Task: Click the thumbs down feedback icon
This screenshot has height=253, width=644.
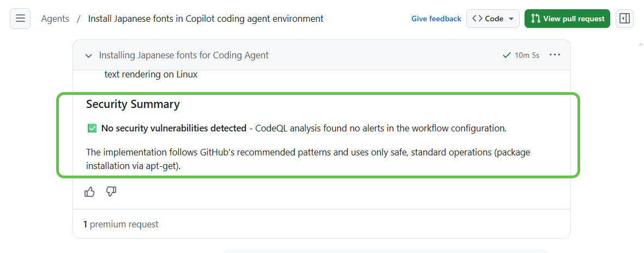Action: pyautogui.click(x=111, y=191)
